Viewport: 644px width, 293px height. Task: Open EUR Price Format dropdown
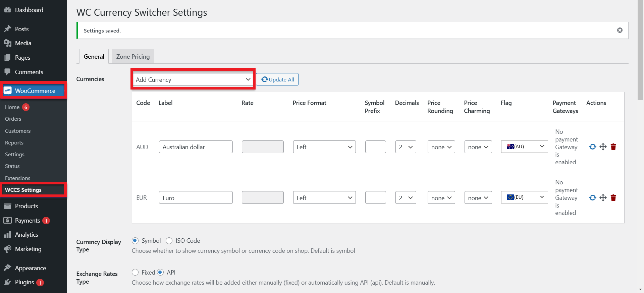[x=324, y=198]
